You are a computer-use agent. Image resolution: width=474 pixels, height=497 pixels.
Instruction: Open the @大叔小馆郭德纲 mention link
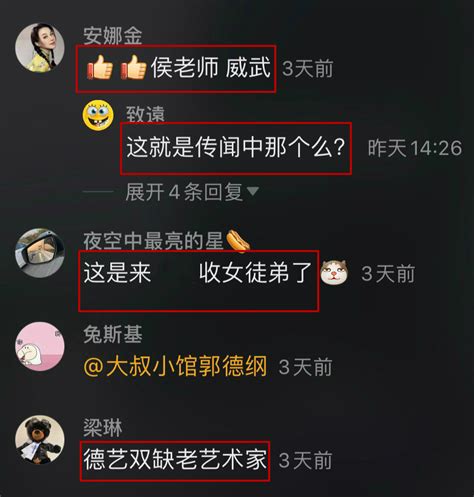pos(175,366)
